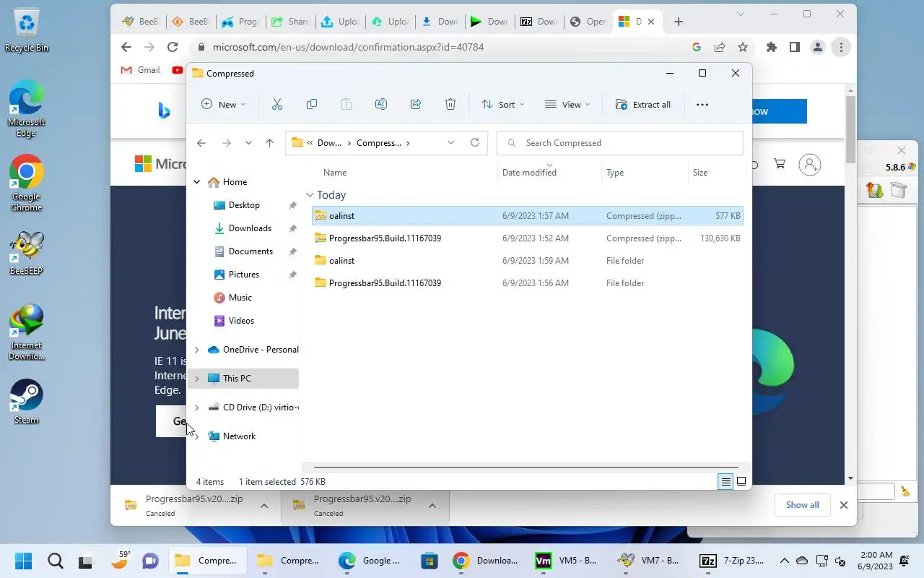
Task: Open Gmail bookmark
Action: [x=140, y=70]
